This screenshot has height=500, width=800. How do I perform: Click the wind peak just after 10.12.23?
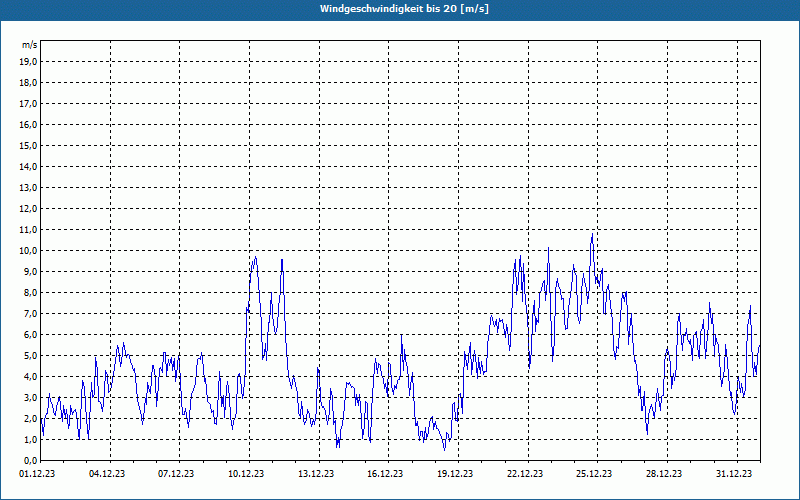[x=255, y=257]
